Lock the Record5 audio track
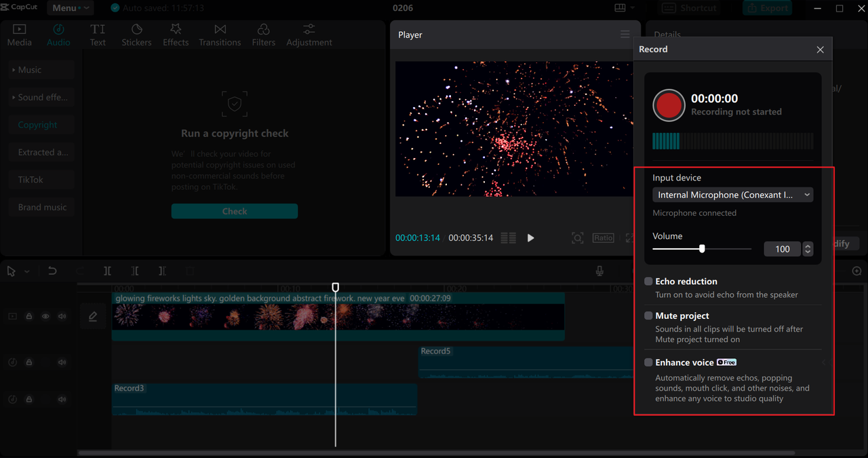 pyautogui.click(x=29, y=362)
